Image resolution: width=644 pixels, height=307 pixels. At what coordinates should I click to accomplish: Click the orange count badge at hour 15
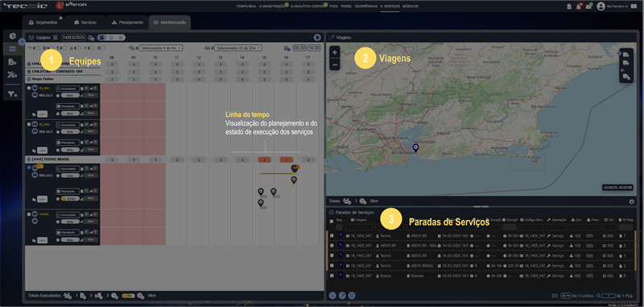point(264,160)
